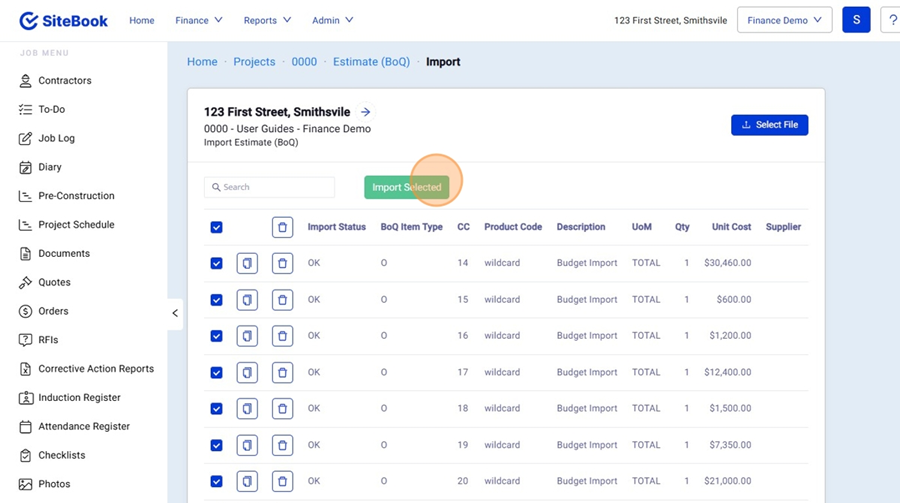Open the Diary icon in the job menu
Image resolution: width=900 pixels, height=503 pixels.
click(26, 167)
